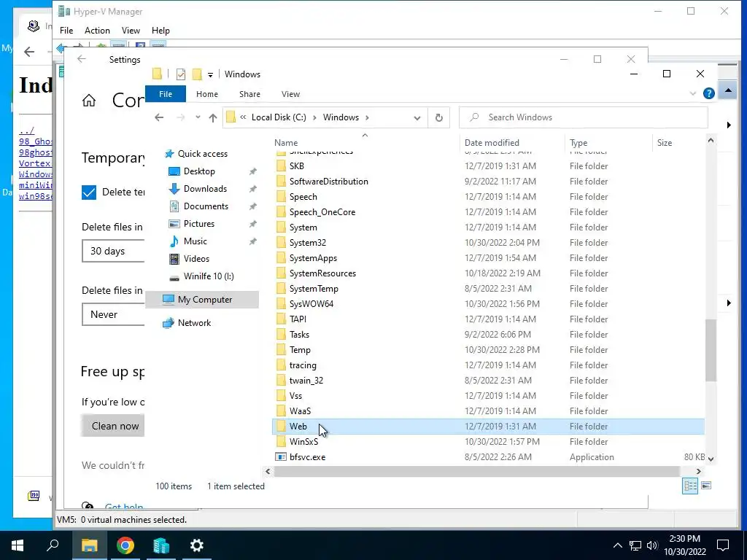Expand the ribbon using the chevron
This screenshot has height=560, width=747.
coord(693,94)
